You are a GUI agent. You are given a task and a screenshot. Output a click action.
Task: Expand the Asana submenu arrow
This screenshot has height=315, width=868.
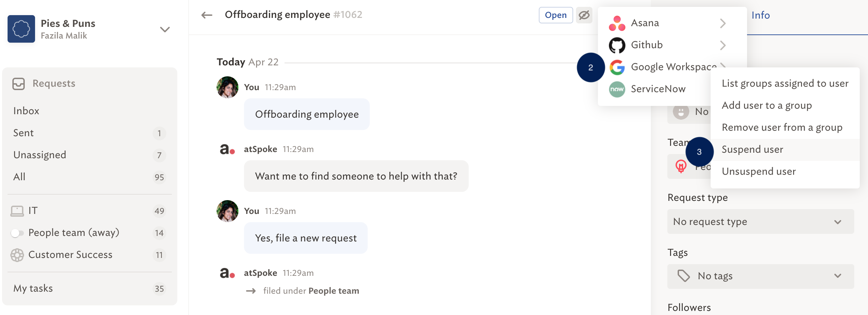point(723,23)
